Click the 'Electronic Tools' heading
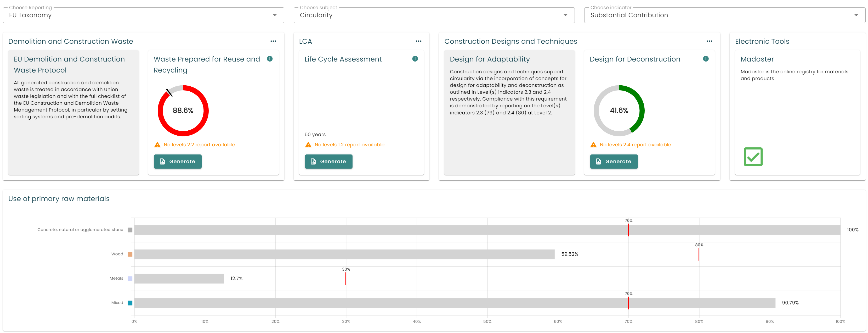Screen dimensions: 868x333 click(x=762, y=42)
